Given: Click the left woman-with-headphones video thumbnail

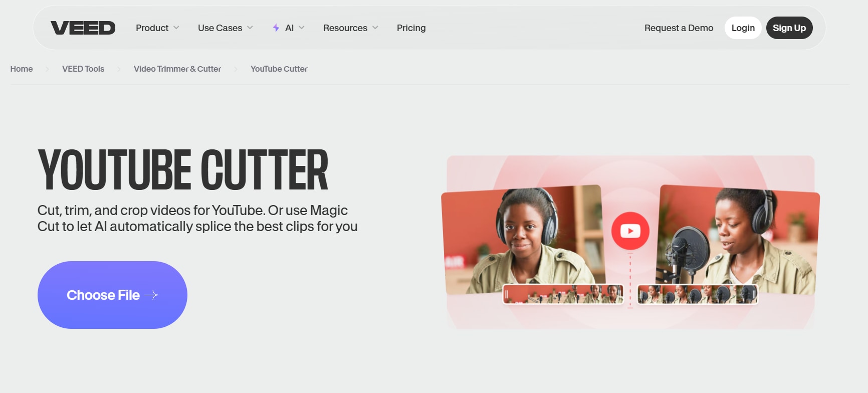Looking at the screenshot, I should click(523, 240).
